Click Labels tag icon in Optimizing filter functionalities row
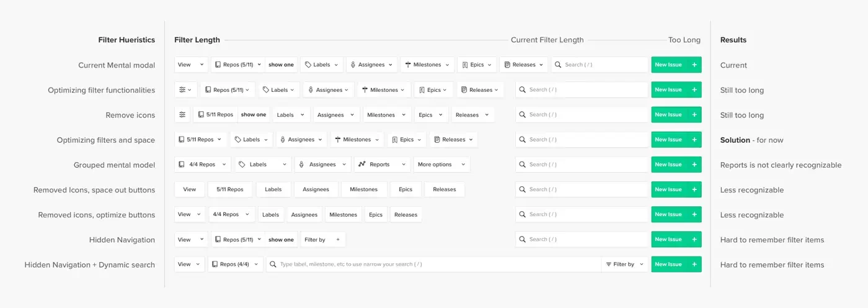The height and width of the screenshot is (308, 868). click(266, 89)
